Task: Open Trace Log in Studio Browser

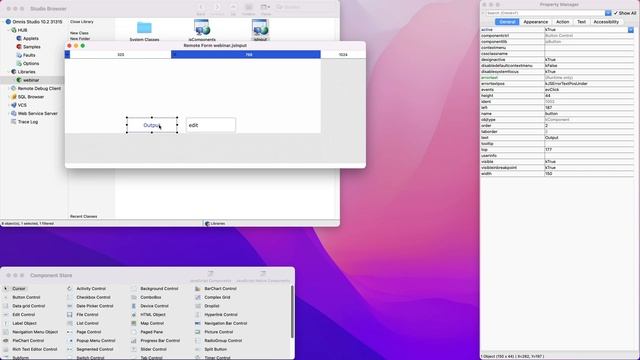Action: click(x=27, y=122)
